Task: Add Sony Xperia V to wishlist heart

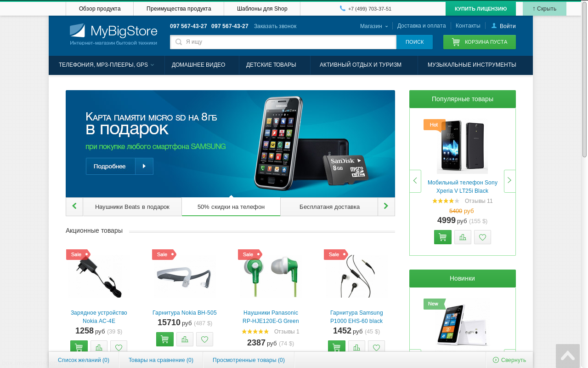Action: [x=482, y=237]
